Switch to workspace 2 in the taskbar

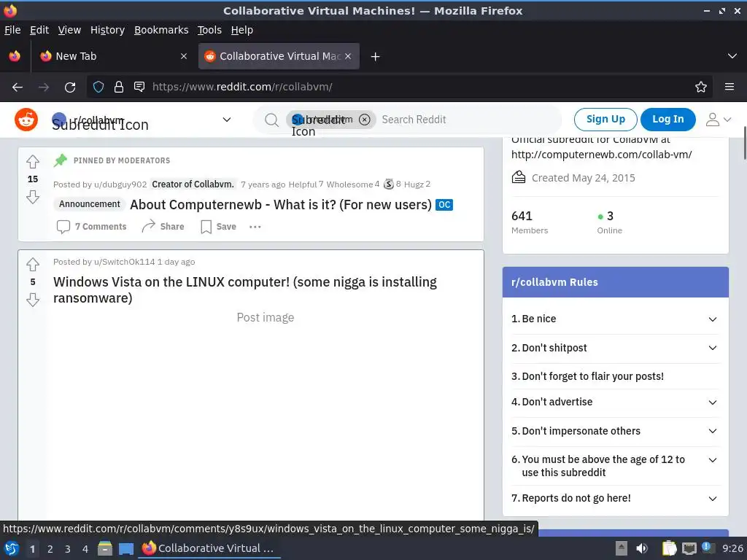[x=50, y=549]
